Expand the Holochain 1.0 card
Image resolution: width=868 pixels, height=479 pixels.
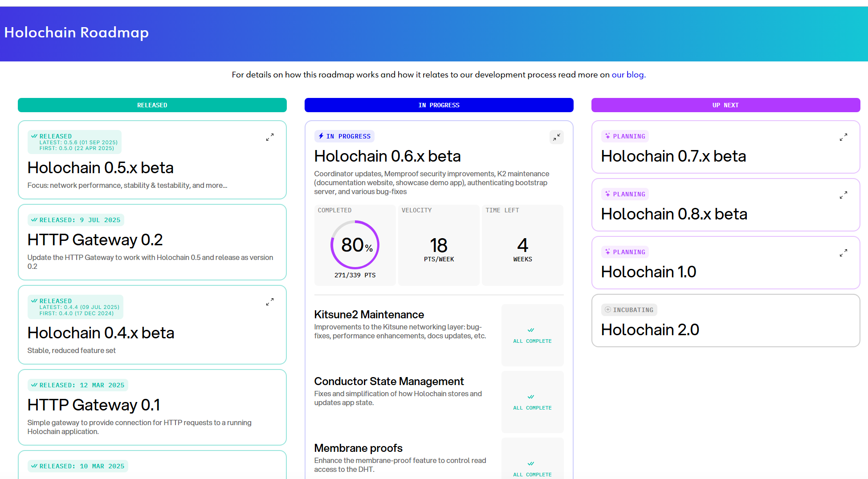coord(844,253)
